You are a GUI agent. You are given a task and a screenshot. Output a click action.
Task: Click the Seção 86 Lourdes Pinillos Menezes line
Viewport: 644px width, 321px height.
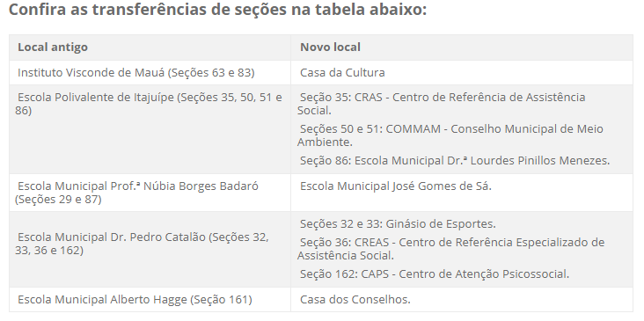(x=455, y=160)
